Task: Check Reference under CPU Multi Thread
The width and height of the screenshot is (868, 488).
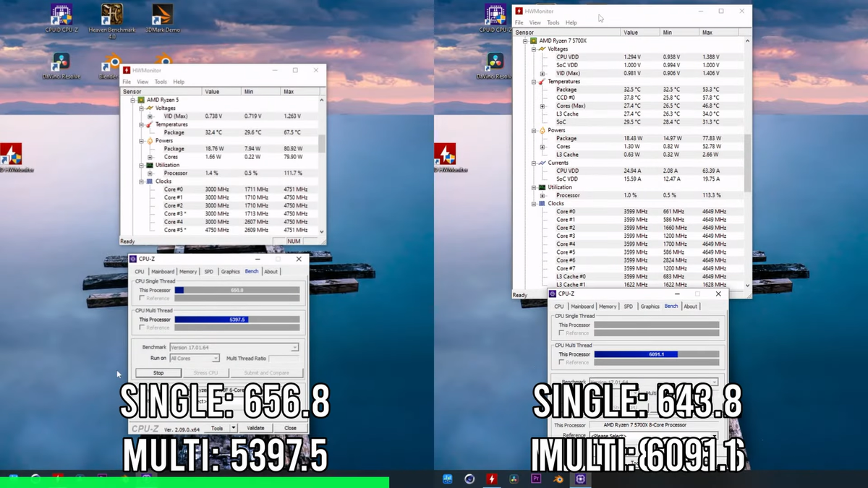Action: pyautogui.click(x=142, y=328)
